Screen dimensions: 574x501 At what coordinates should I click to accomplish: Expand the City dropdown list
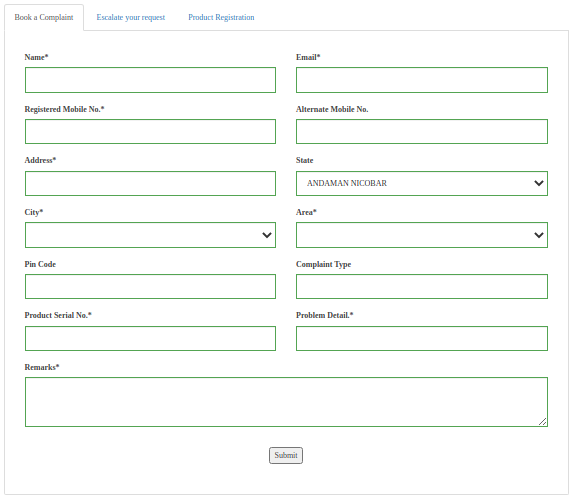click(150, 235)
